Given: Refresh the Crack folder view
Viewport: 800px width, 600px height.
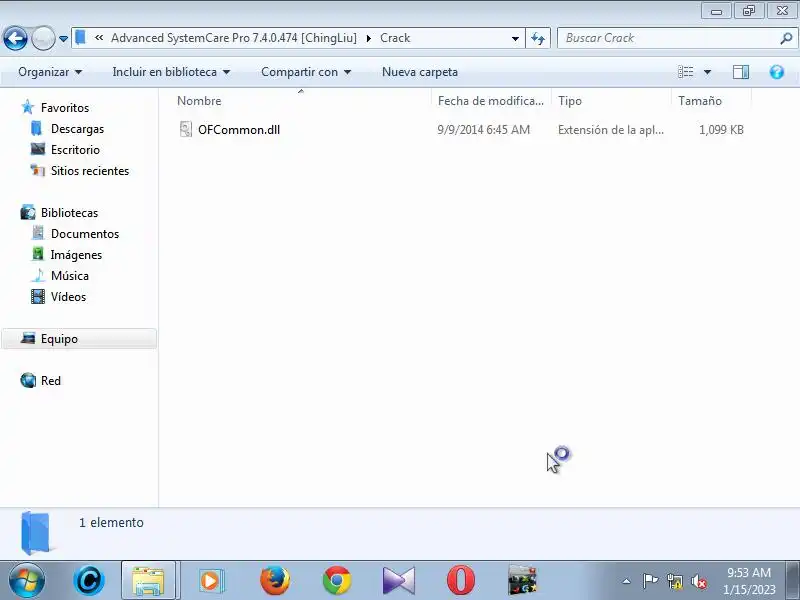Looking at the screenshot, I should 538,38.
